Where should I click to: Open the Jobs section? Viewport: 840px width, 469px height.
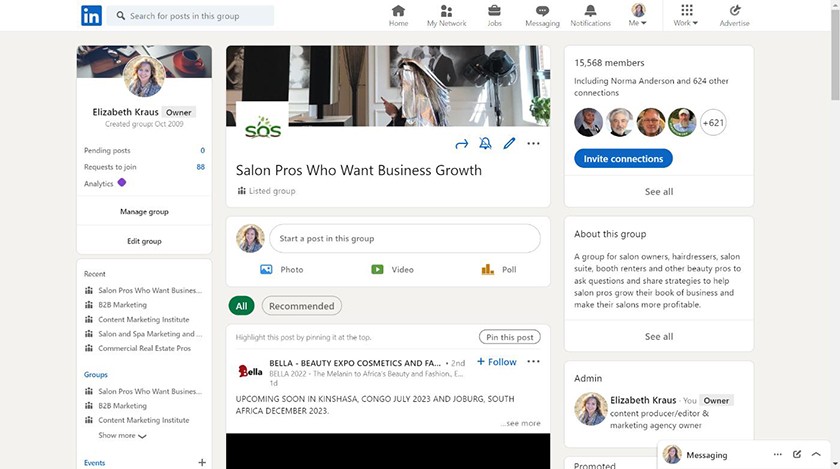(x=494, y=16)
